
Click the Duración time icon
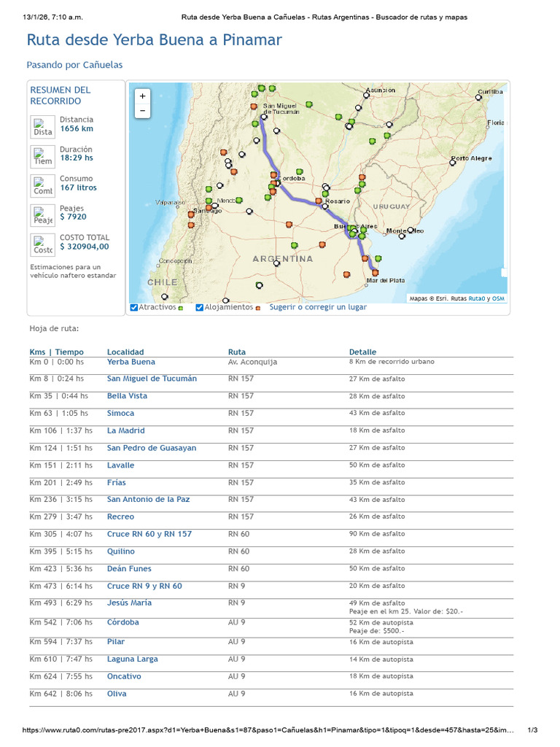pos(42,157)
